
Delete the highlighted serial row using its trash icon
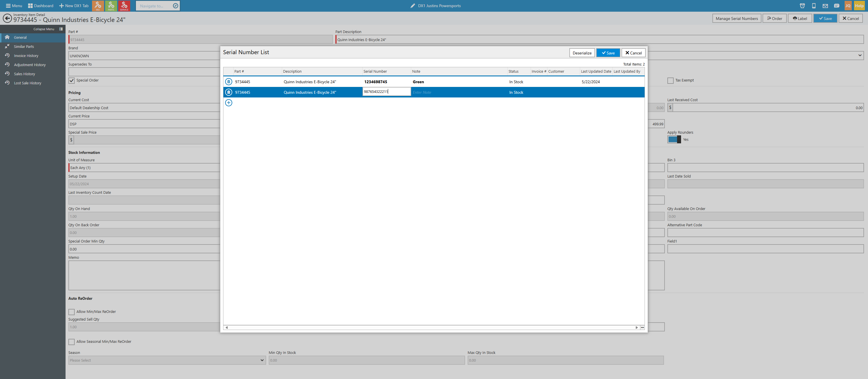click(x=229, y=92)
